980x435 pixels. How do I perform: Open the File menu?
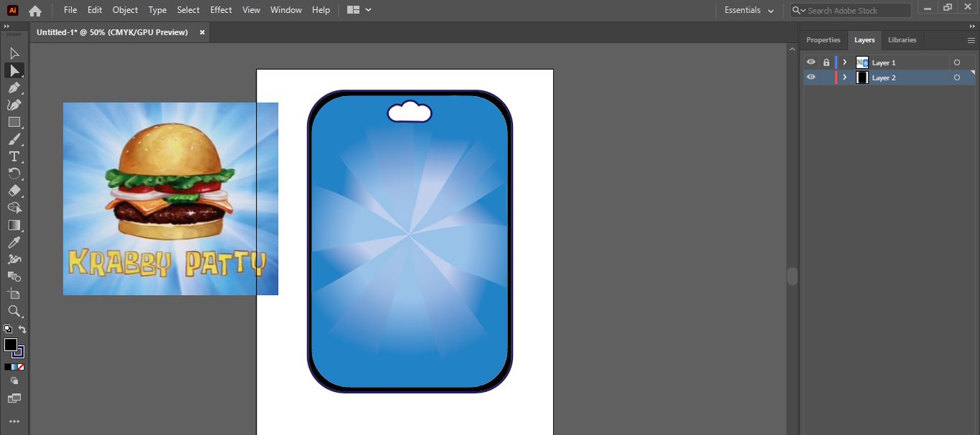pyautogui.click(x=70, y=10)
